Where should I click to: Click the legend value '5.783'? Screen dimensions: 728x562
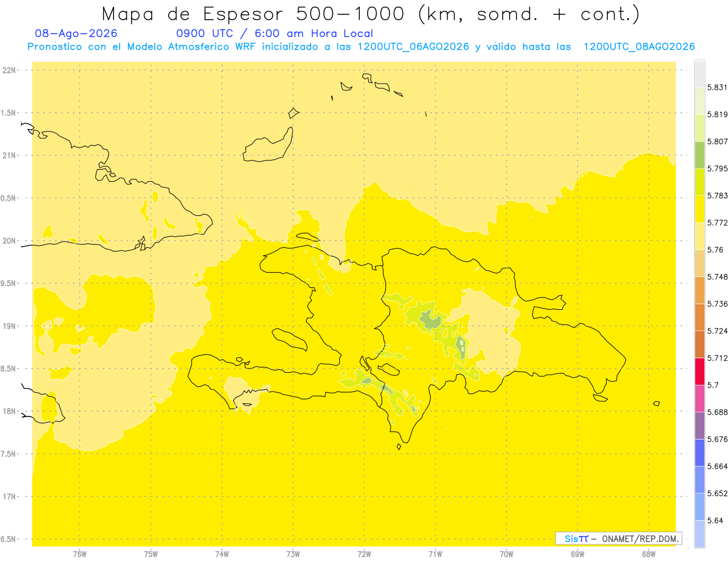tap(718, 196)
